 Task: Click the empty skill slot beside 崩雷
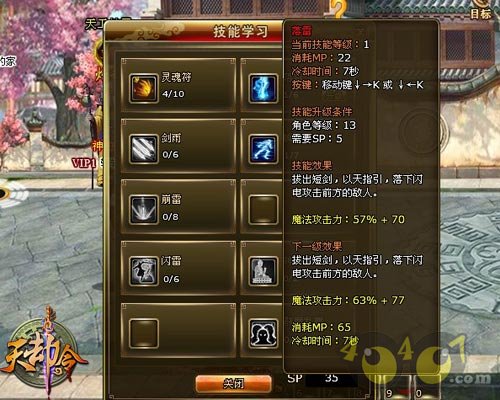[x=263, y=210]
